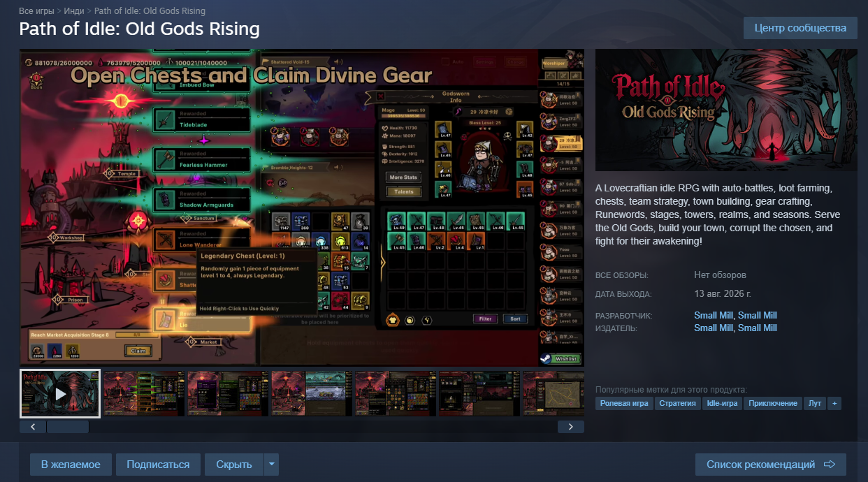The width and height of the screenshot is (868, 482).
Task: Click Shadow Armguards reward icon
Action: click(x=165, y=200)
